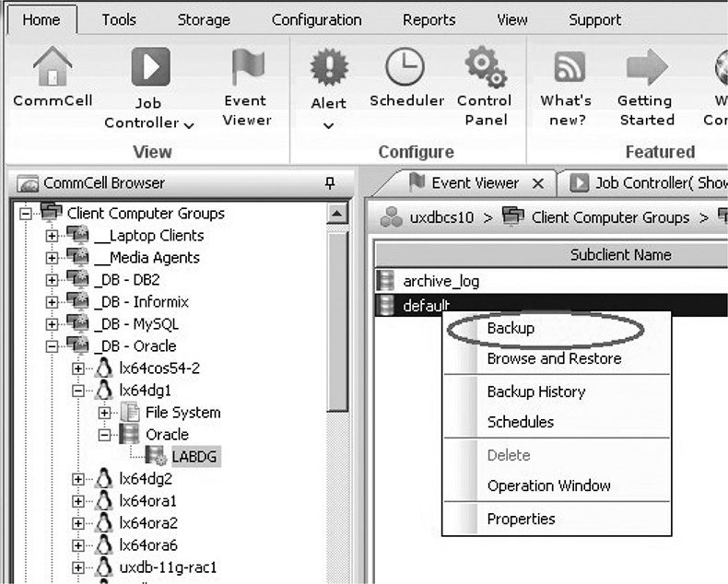728x584 pixels.
Task: Choose Properties from context menu
Action: click(557, 519)
